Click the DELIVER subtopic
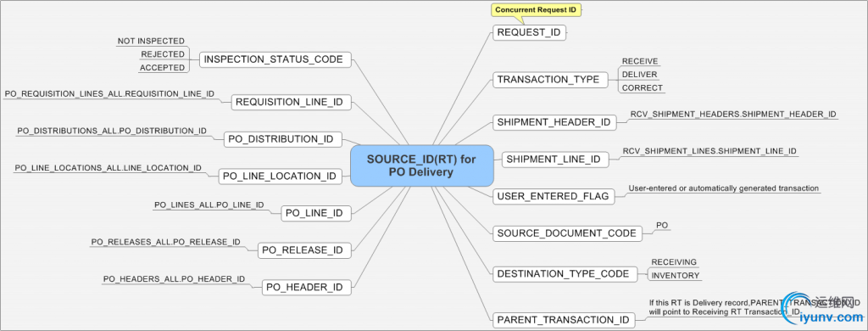The height and width of the screenshot is (331, 868). tap(639, 75)
